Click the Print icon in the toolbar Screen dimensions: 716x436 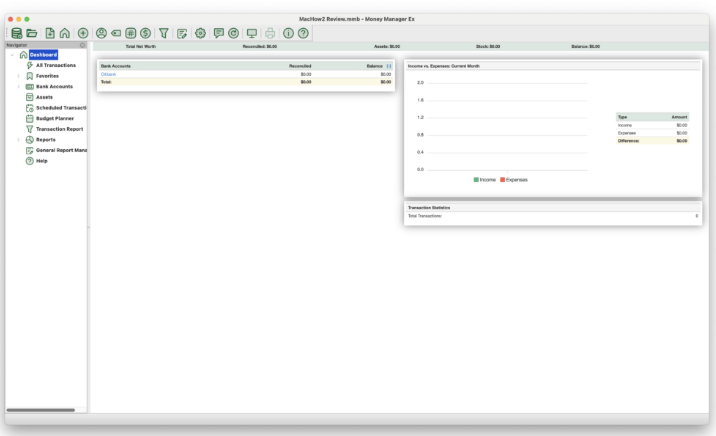click(269, 33)
